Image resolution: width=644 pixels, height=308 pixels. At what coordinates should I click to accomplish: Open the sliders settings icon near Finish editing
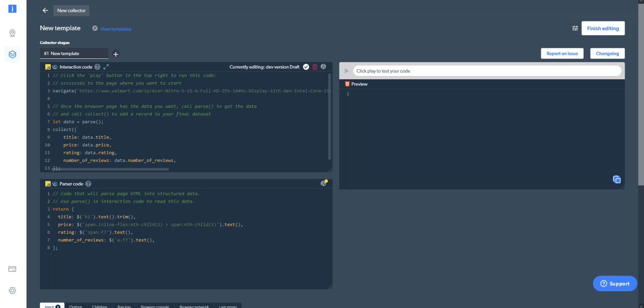(575, 29)
